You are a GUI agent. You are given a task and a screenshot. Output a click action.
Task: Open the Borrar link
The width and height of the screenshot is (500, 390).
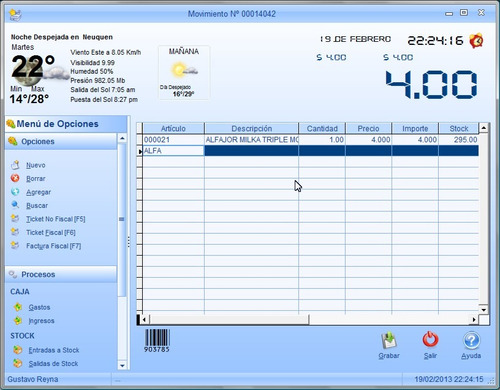pos(36,179)
